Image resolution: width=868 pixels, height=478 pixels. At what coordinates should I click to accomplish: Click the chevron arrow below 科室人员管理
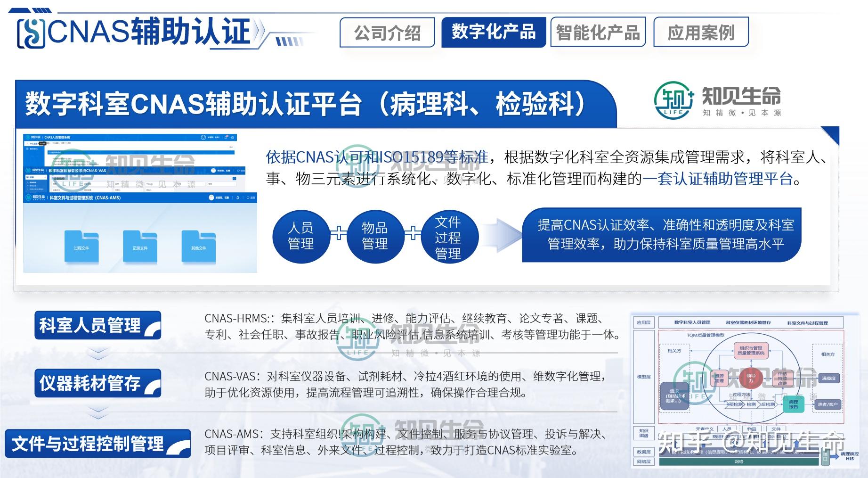tap(97, 353)
